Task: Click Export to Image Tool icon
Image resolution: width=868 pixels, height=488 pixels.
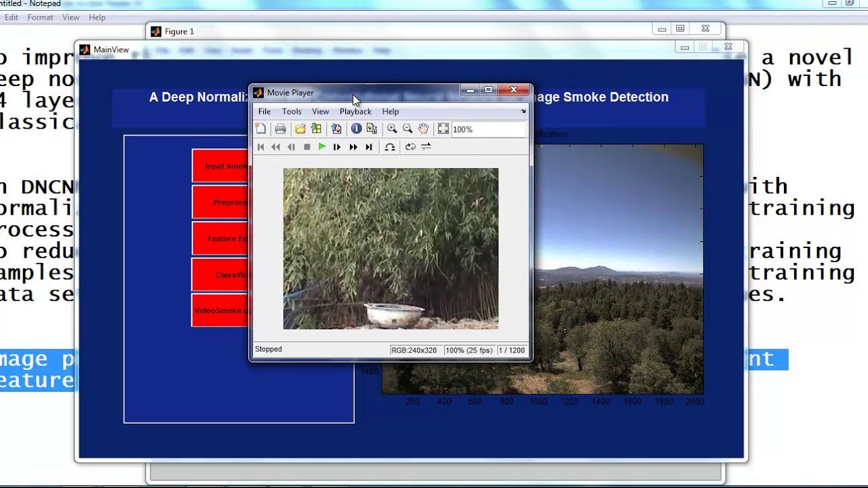Action: pos(336,129)
